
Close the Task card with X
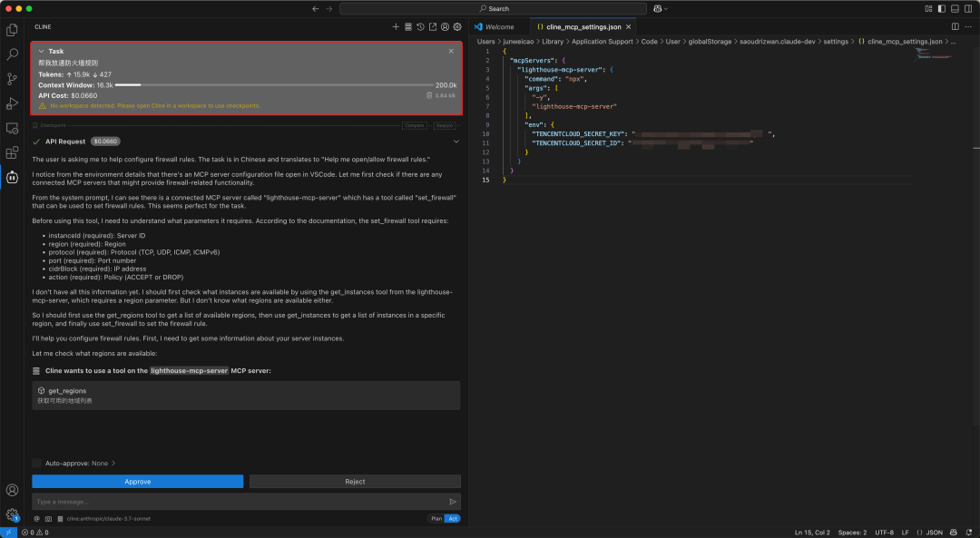[x=451, y=51]
